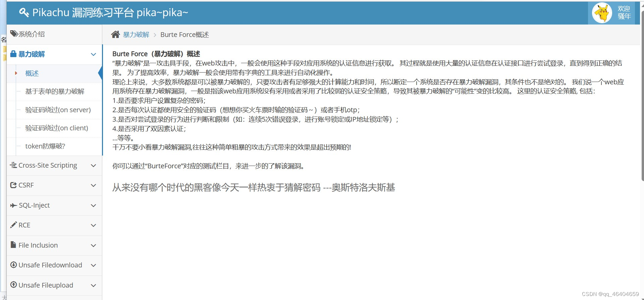Click line 4.是否采用了双因素认证
The width and height of the screenshot is (644, 300).
(149, 129)
